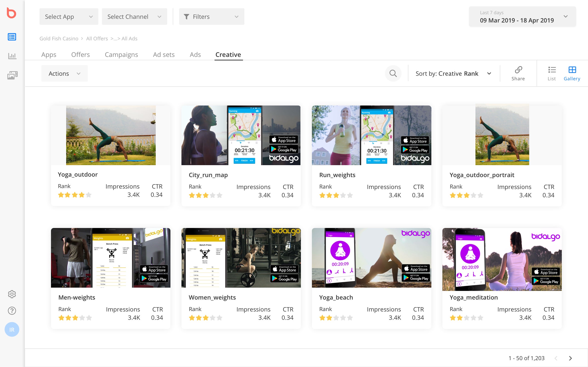Open the Sort by Creative Rank dropdown
The width and height of the screenshot is (588, 367).
[x=453, y=74]
